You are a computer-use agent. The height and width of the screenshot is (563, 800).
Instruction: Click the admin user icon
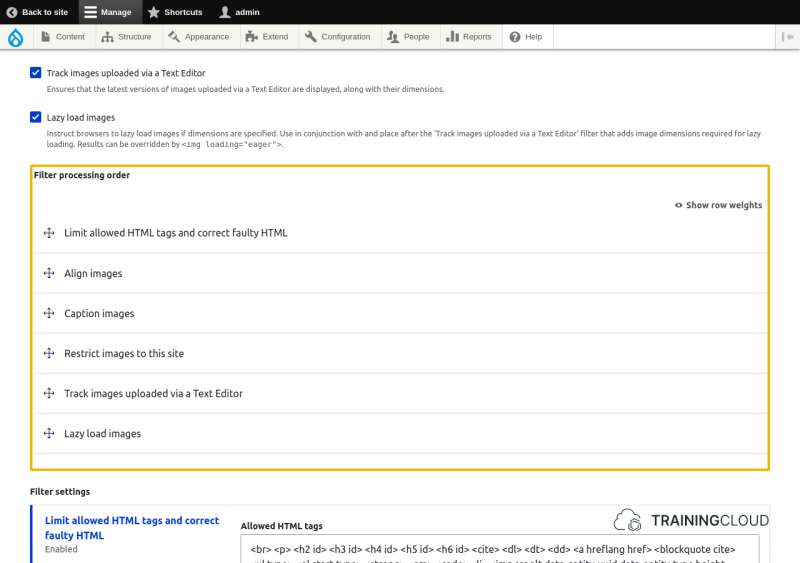(x=225, y=12)
